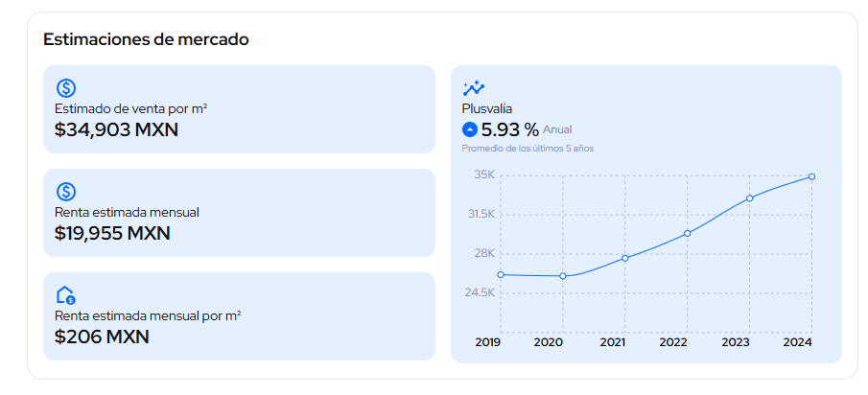Click the $19,955 MXN monthly rent value
Screen dimensions: 868x395
pos(112,233)
